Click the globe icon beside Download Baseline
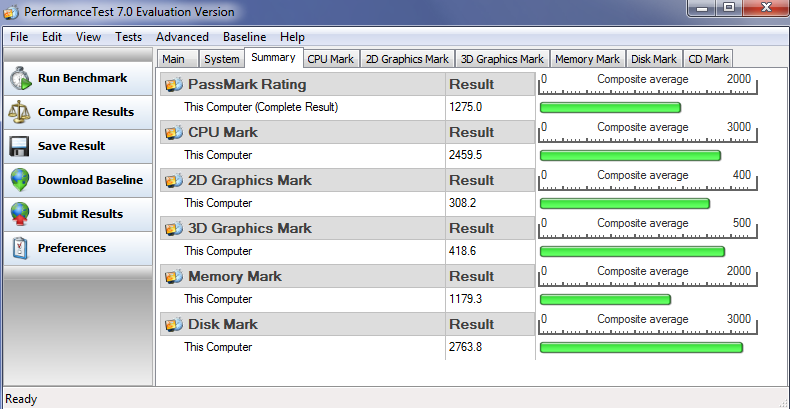The width and height of the screenshot is (790, 409). (20, 180)
